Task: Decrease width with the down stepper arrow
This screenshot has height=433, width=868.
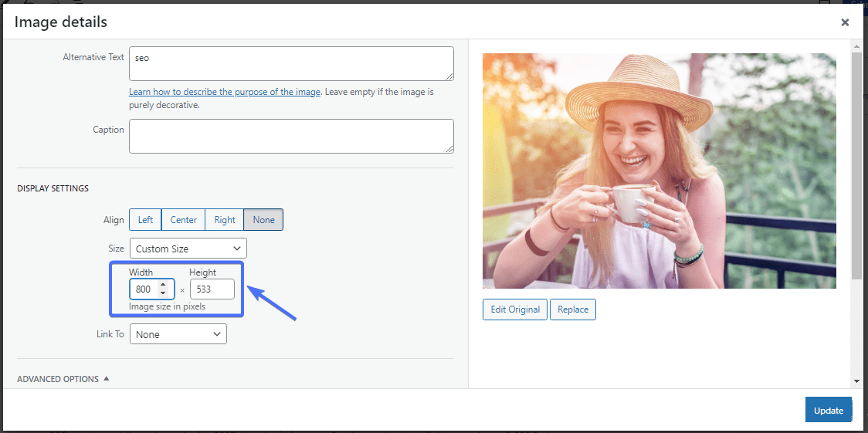Action: [163, 293]
